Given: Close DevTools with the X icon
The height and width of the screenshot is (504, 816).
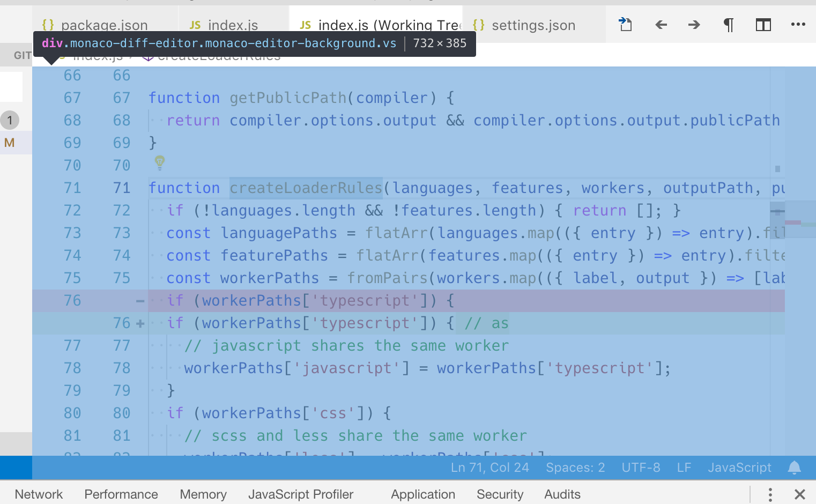Looking at the screenshot, I should point(799,494).
